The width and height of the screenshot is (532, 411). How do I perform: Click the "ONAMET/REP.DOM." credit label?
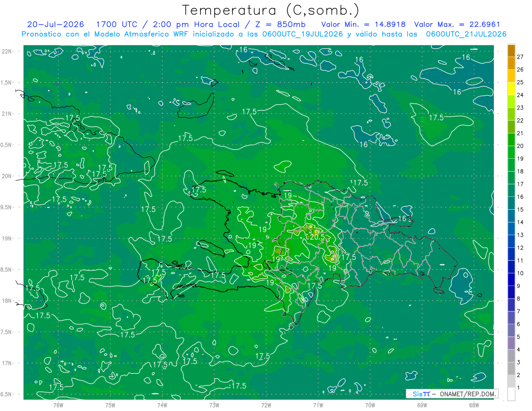point(467,394)
